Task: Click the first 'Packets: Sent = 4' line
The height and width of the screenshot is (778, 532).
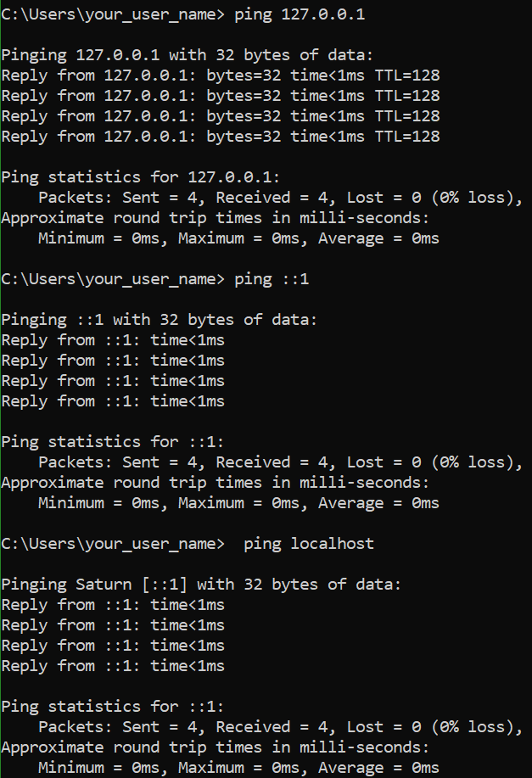Action: click(x=281, y=198)
